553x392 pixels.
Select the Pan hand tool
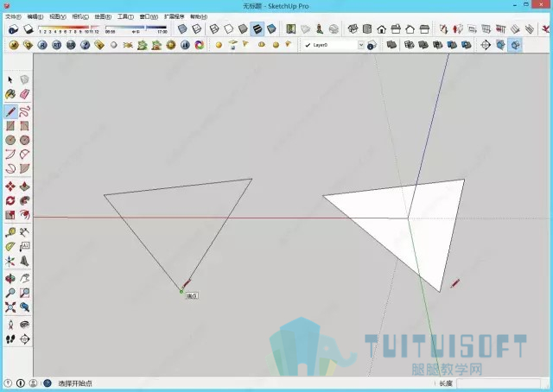pos(24,279)
